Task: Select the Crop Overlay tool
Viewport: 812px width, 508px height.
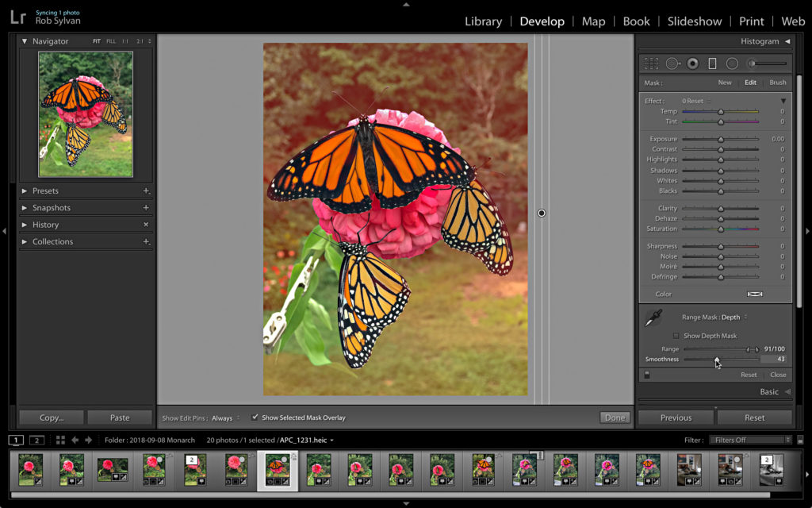Action: [x=651, y=63]
